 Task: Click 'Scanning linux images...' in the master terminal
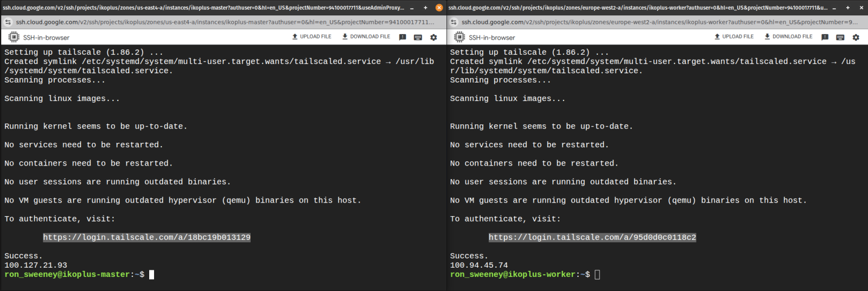62,98
